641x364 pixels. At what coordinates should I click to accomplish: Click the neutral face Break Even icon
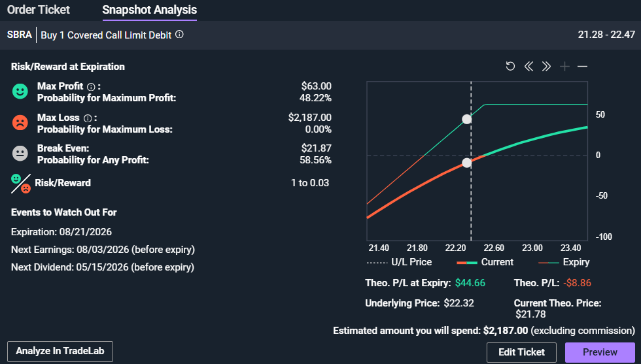(20, 153)
